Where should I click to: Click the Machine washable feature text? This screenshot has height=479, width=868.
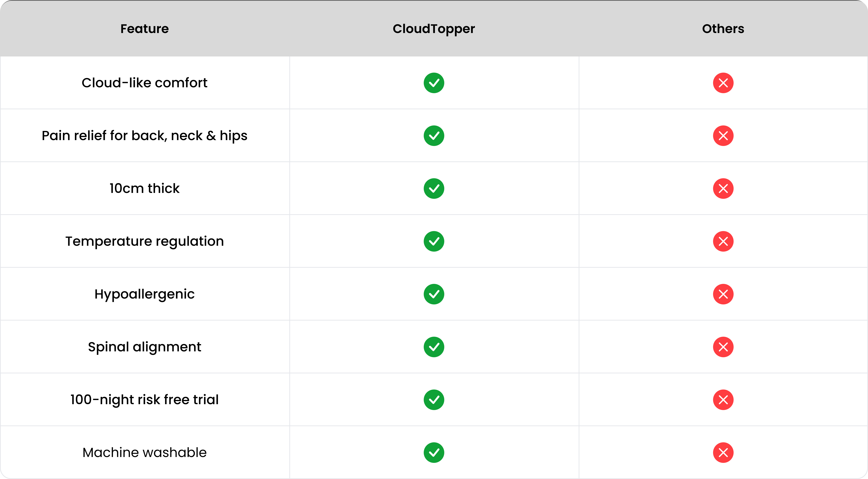point(145,452)
